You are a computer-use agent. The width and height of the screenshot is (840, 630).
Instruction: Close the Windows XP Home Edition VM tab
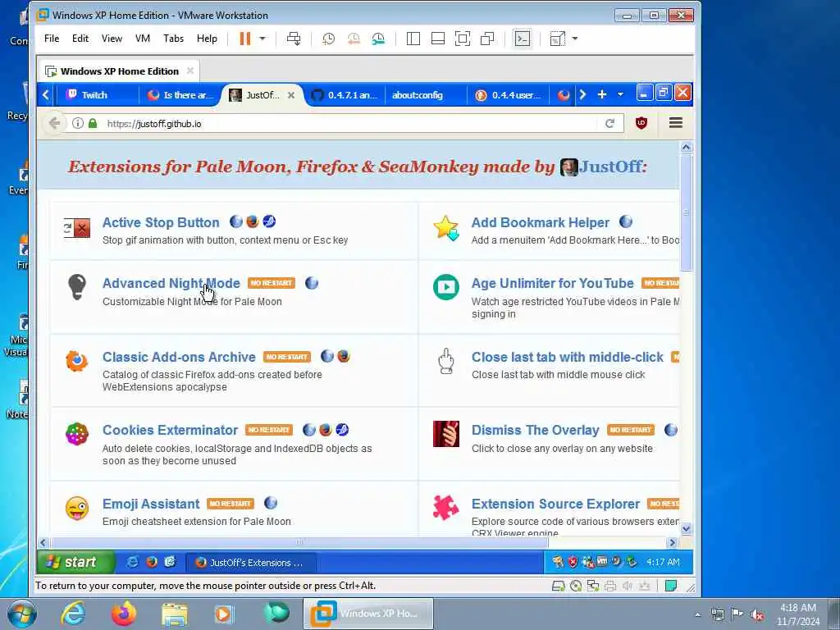click(190, 71)
